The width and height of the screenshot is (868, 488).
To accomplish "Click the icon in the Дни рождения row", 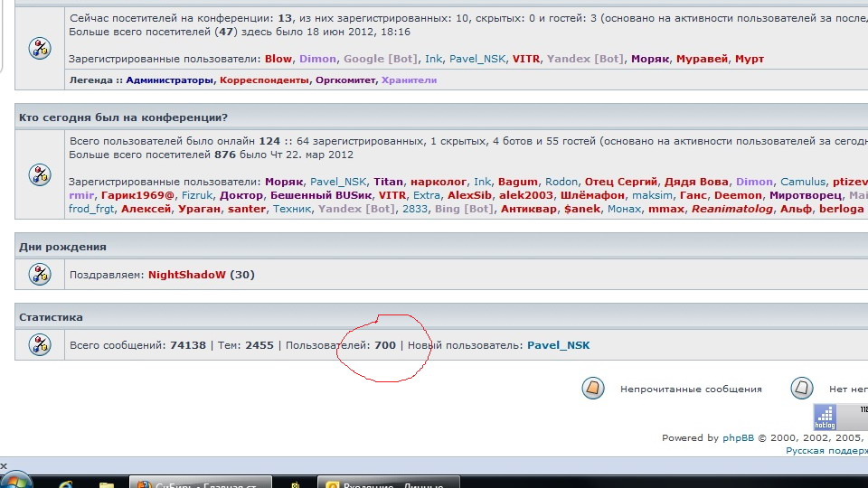I will pyautogui.click(x=40, y=274).
